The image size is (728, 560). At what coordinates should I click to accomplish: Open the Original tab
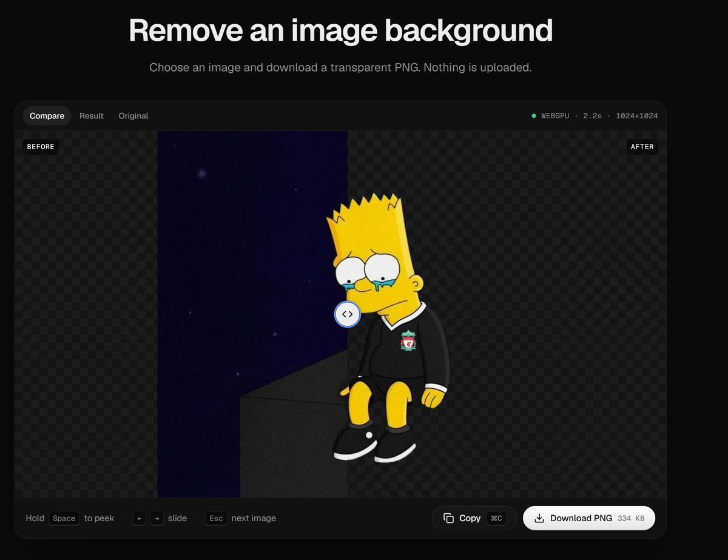[x=133, y=116]
